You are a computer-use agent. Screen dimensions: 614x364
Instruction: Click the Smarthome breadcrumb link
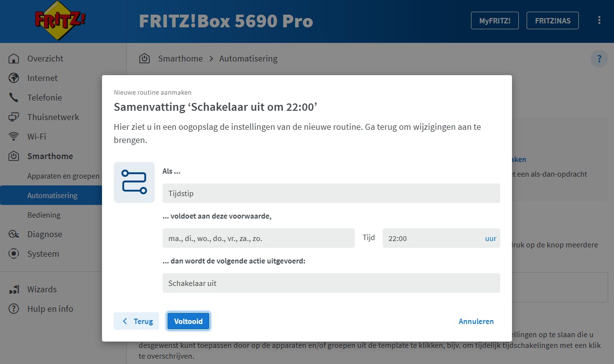point(180,59)
